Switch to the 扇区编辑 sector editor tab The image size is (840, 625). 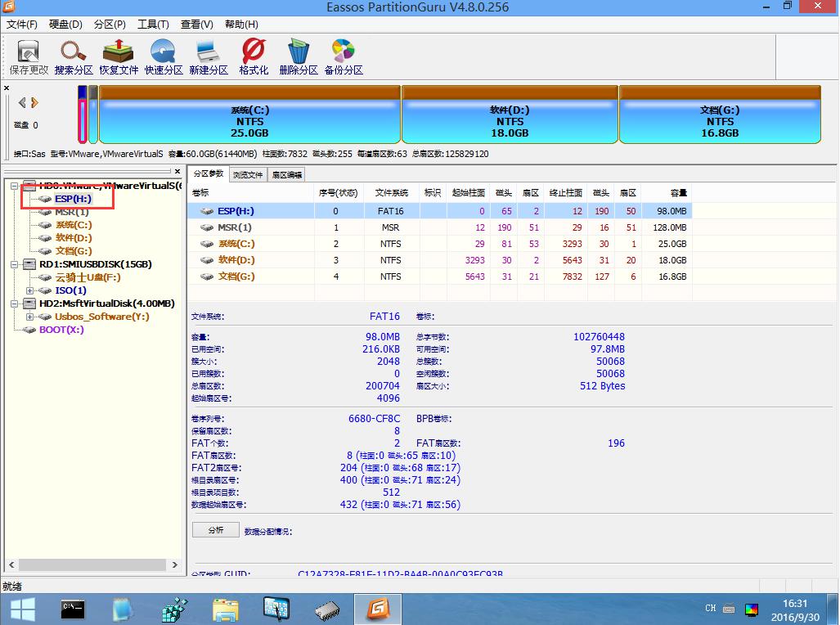pos(287,174)
